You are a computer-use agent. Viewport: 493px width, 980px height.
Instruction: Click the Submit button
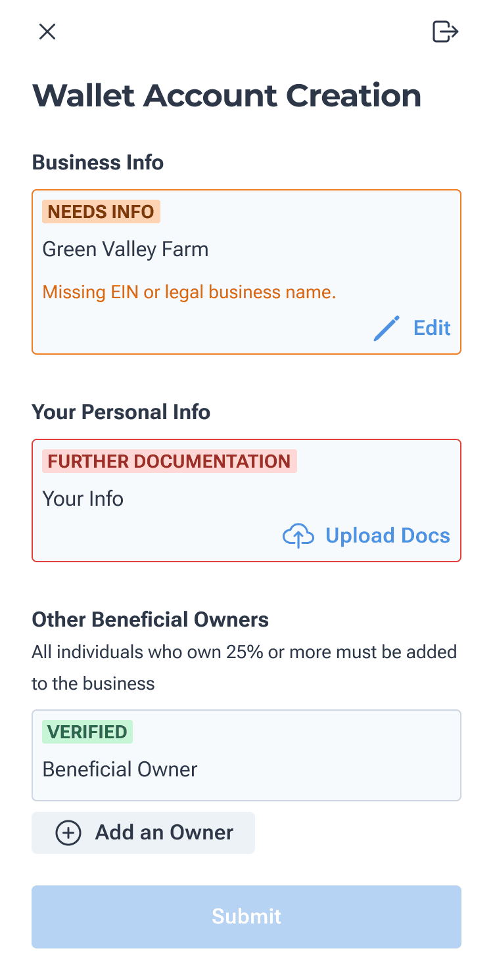point(246,917)
